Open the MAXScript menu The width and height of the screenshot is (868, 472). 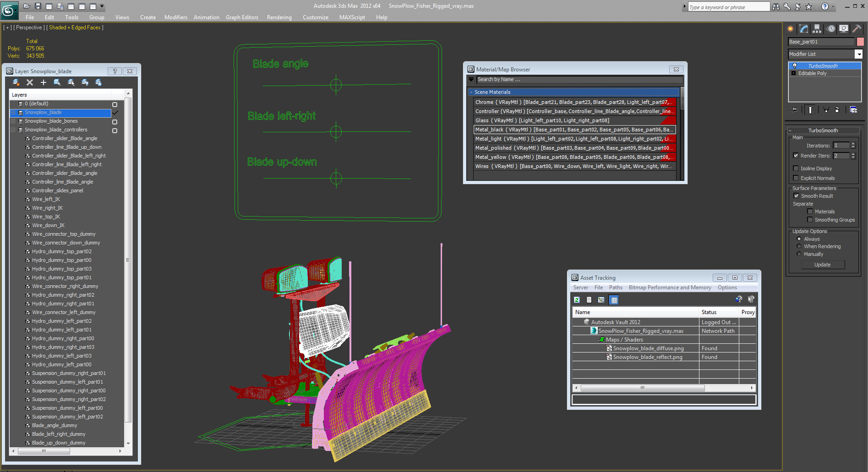pos(352,17)
